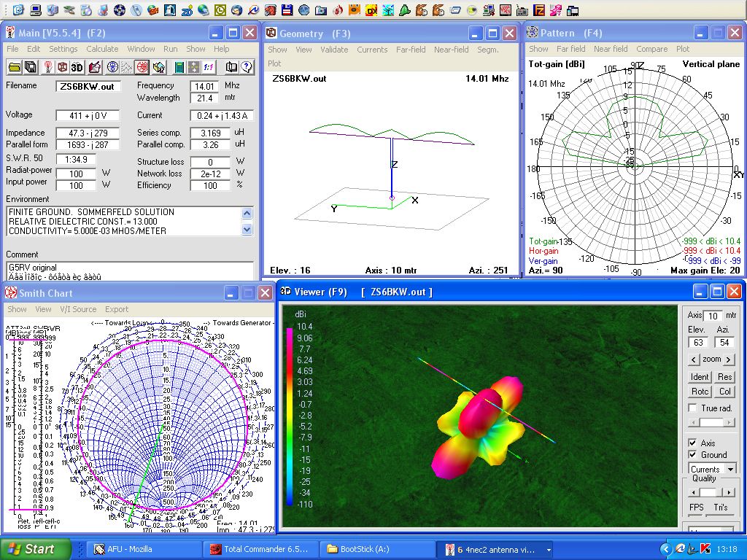Screen dimensions: 747x560
Task: Click the wireframe cube geometry icon
Action: tap(63, 67)
